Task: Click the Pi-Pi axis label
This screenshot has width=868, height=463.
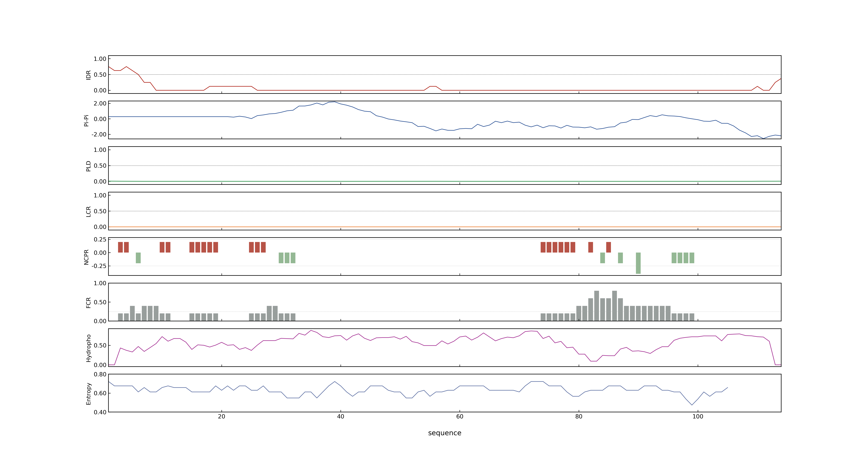Action: [x=86, y=120]
